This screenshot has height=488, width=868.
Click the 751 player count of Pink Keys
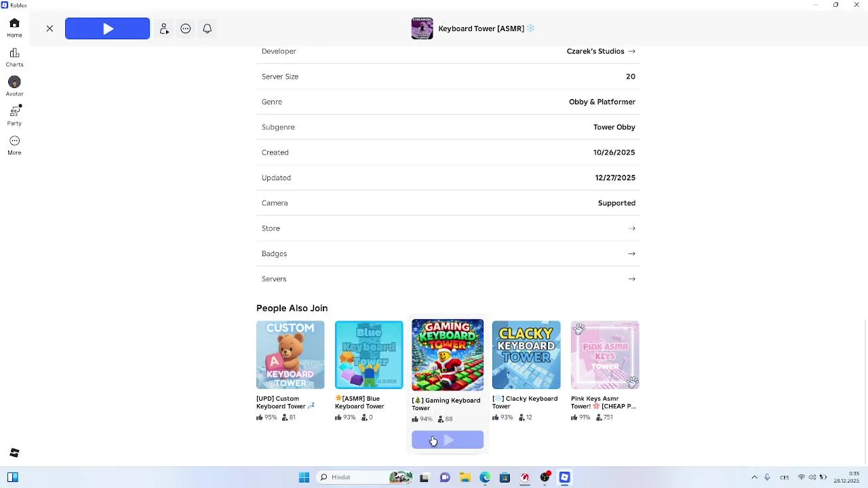click(604, 418)
